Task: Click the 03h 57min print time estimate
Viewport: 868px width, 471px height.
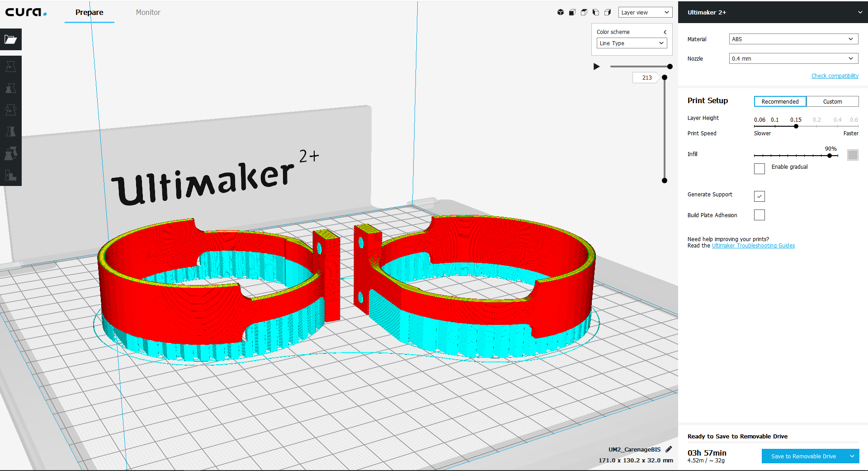Action: (x=707, y=452)
